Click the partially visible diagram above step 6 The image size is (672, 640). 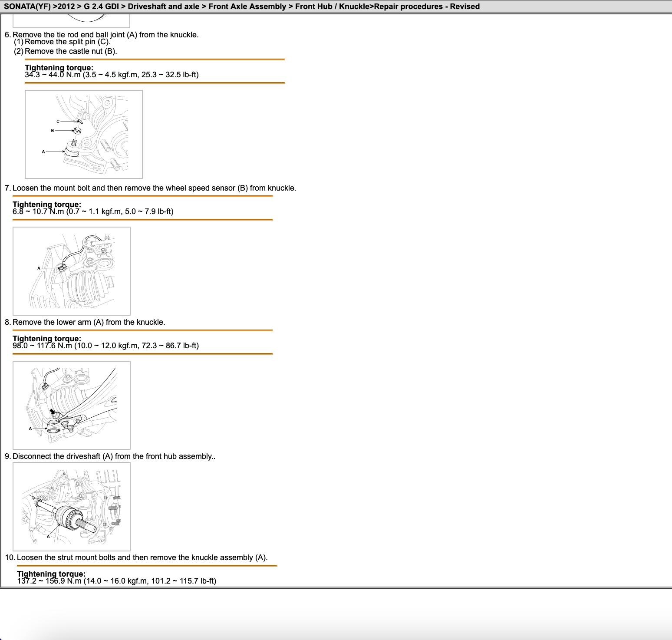pyautogui.click(x=72, y=21)
